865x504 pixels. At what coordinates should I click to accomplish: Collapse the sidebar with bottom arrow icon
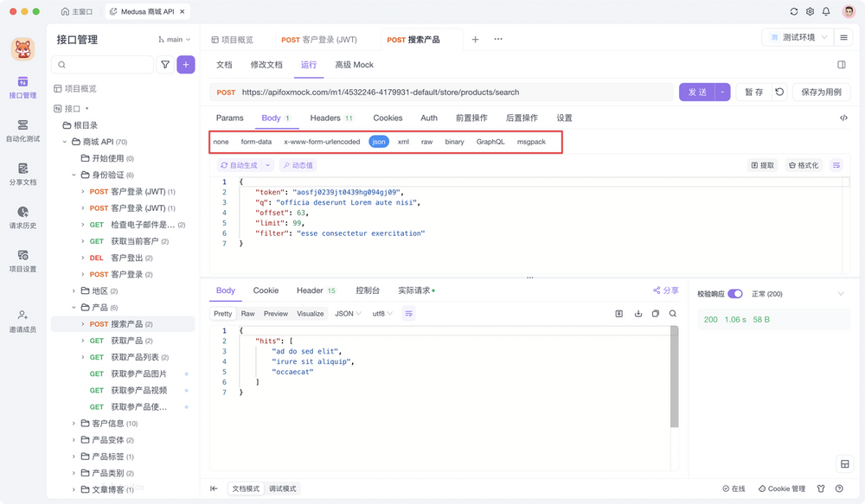click(214, 488)
